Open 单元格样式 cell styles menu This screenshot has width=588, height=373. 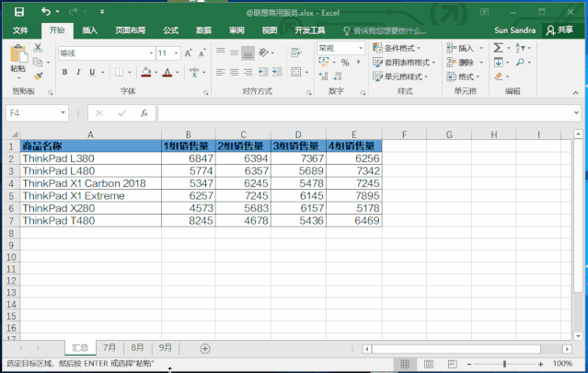(x=400, y=76)
